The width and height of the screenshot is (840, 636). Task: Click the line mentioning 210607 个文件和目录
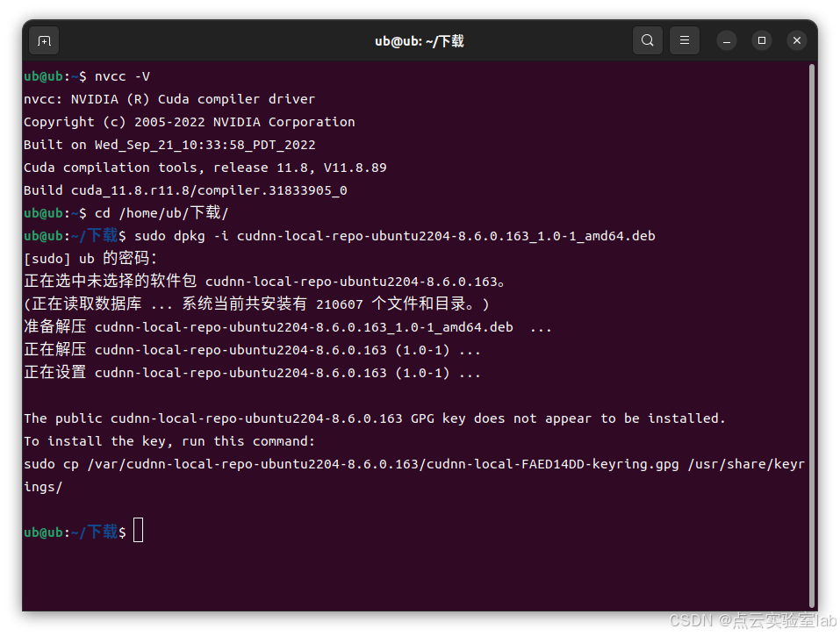pyautogui.click(x=256, y=304)
